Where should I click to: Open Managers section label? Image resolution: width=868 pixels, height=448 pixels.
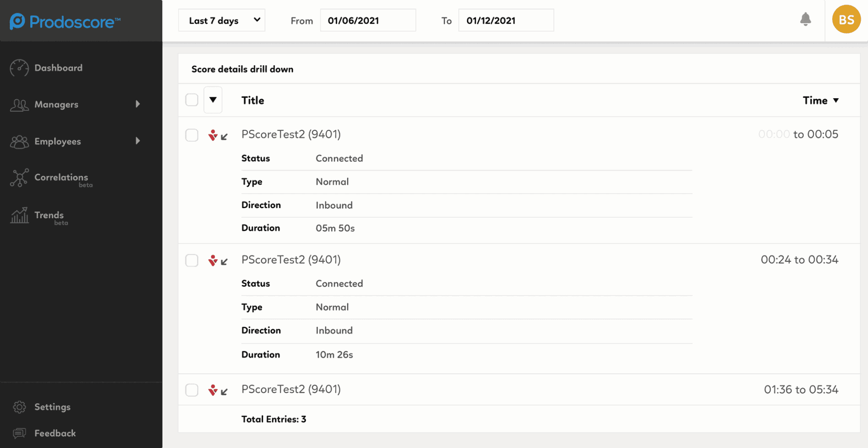coord(57,105)
